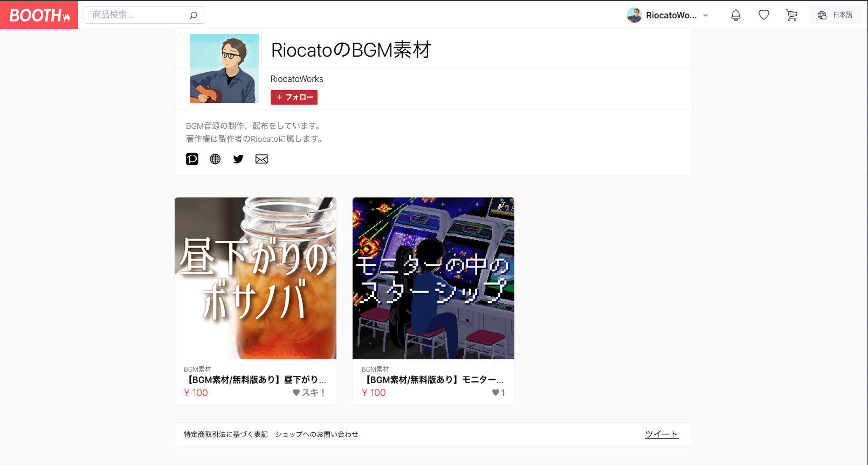Like the モニター item heart showing 1
The image size is (868, 465).
tap(499, 393)
